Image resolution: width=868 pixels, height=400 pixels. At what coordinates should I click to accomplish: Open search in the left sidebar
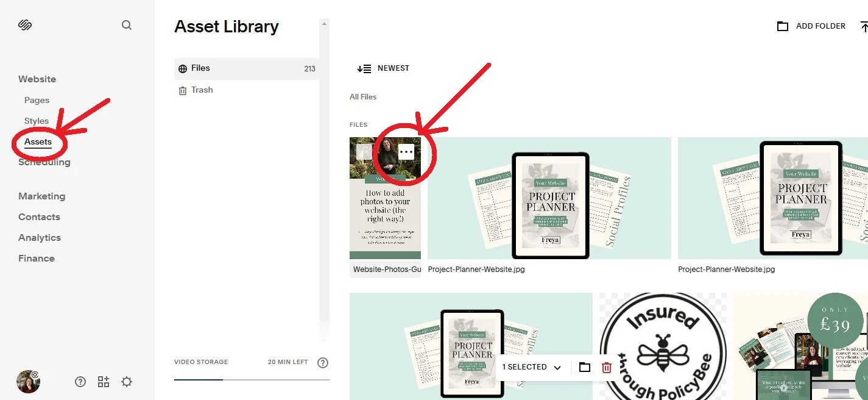tap(127, 25)
